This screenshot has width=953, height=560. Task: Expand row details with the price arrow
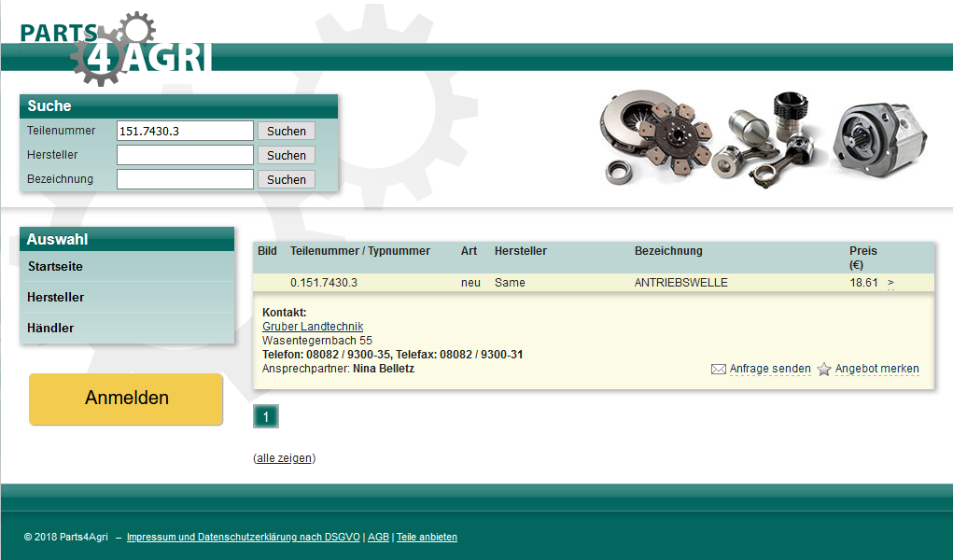[890, 283]
